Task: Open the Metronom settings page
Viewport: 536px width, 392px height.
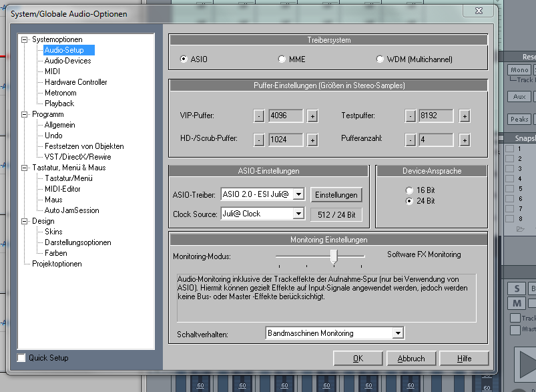Action: (61, 93)
